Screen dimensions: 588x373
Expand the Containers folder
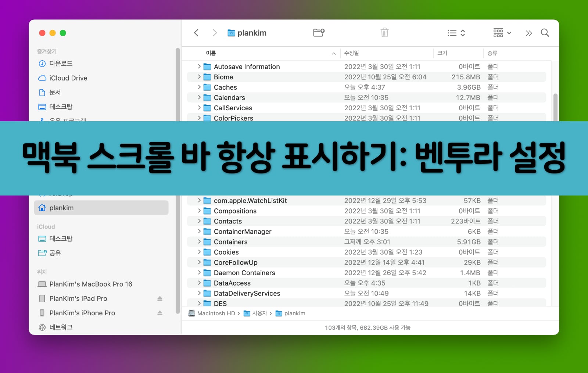tap(199, 241)
